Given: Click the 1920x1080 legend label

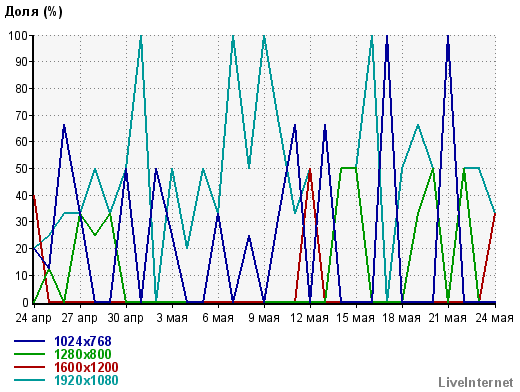Looking at the screenshot, I should [86, 380].
